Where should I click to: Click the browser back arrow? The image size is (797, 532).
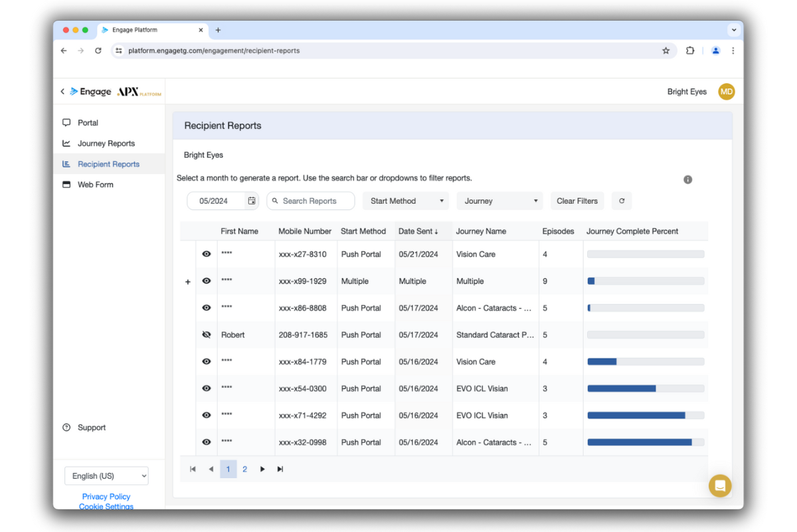(64, 50)
